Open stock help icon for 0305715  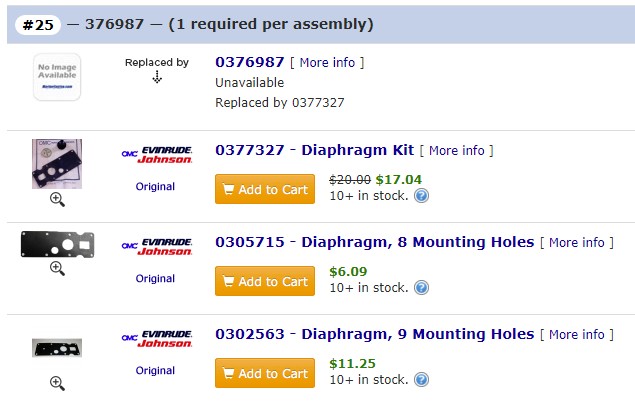tap(421, 288)
